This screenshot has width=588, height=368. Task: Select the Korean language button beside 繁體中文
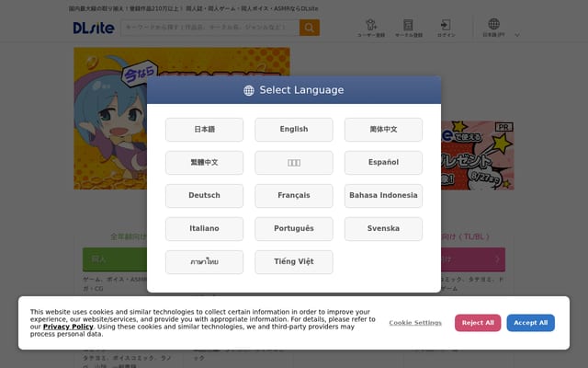(294, 163)
